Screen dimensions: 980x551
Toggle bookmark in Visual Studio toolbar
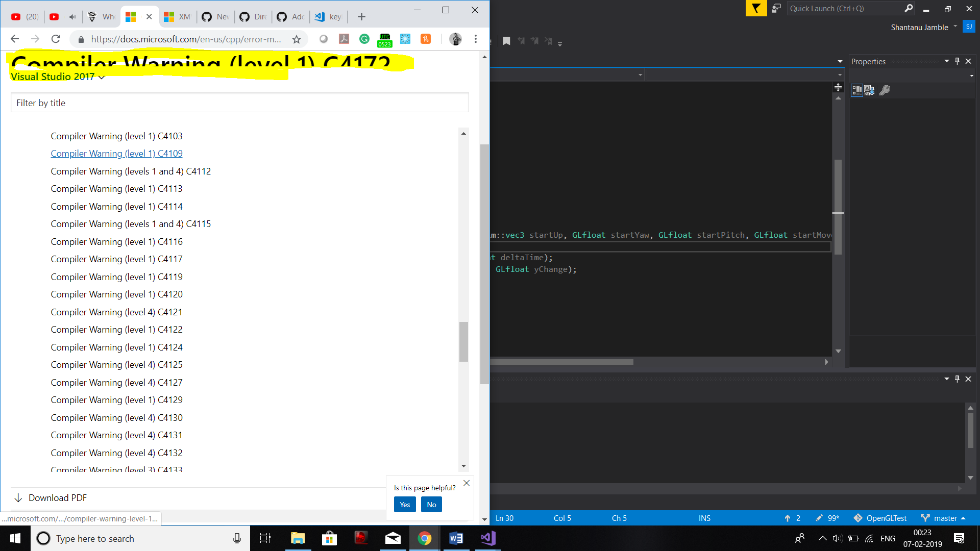tap(506, 41)
